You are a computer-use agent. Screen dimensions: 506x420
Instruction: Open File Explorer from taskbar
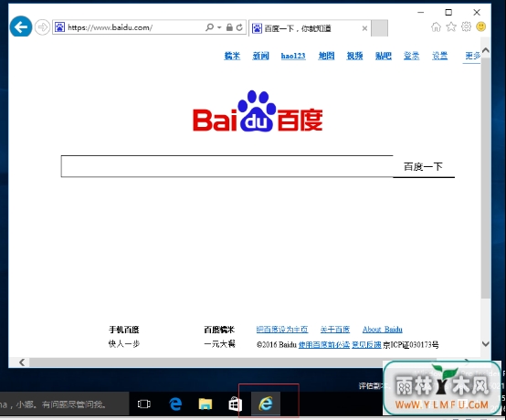206,404
